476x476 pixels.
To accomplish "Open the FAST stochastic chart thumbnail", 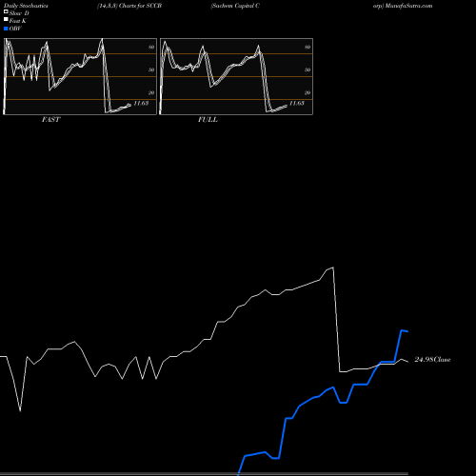I will coord(80,76).
